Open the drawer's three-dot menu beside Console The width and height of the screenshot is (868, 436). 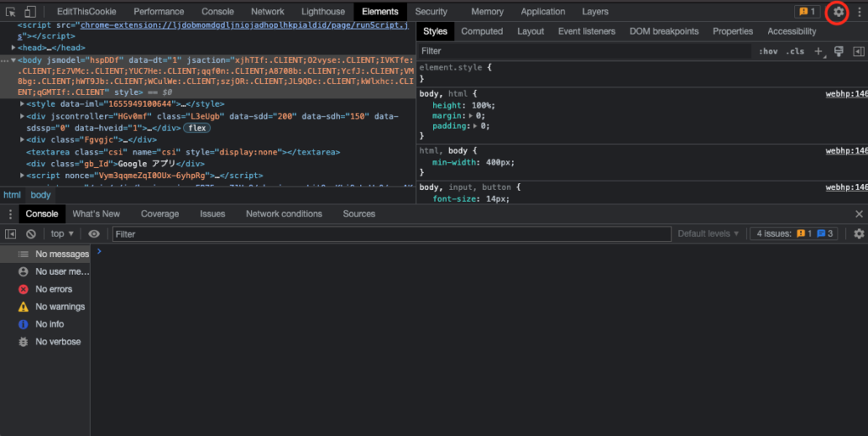click(8, 215)
